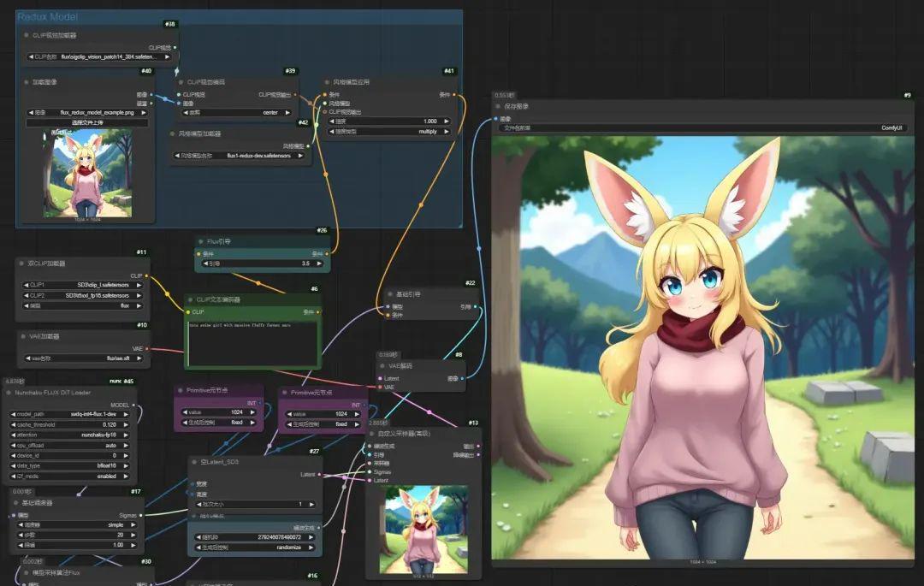The image size is (924, 586).
Task: Click the 选择文件上传 upload button
Action: tap(86, 123)
